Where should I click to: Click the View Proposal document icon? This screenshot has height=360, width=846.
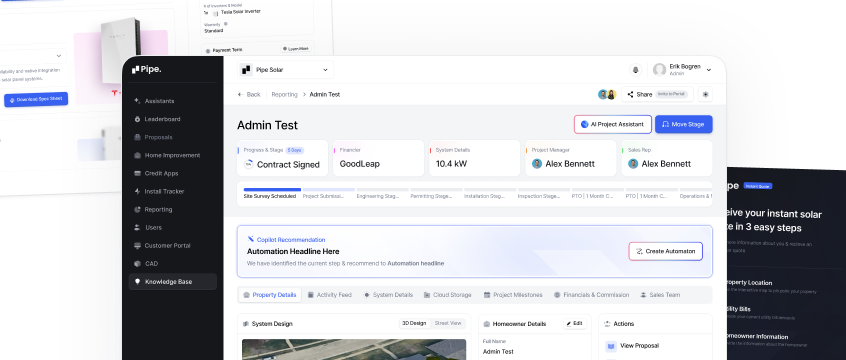611,345
